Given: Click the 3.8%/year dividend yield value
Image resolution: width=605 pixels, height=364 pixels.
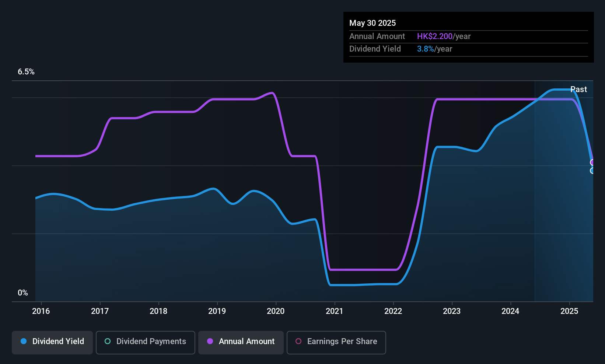Looking at the screenshot, I should point(434,49).
